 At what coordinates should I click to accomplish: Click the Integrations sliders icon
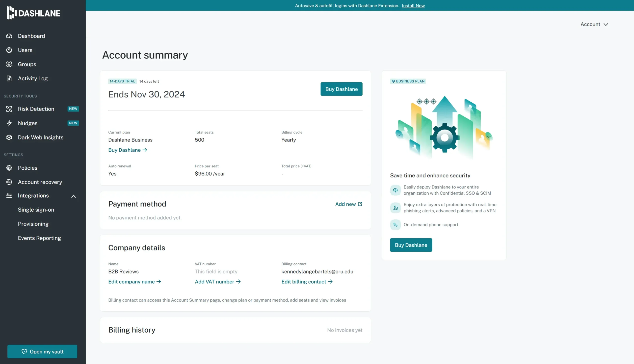[9, 196]
